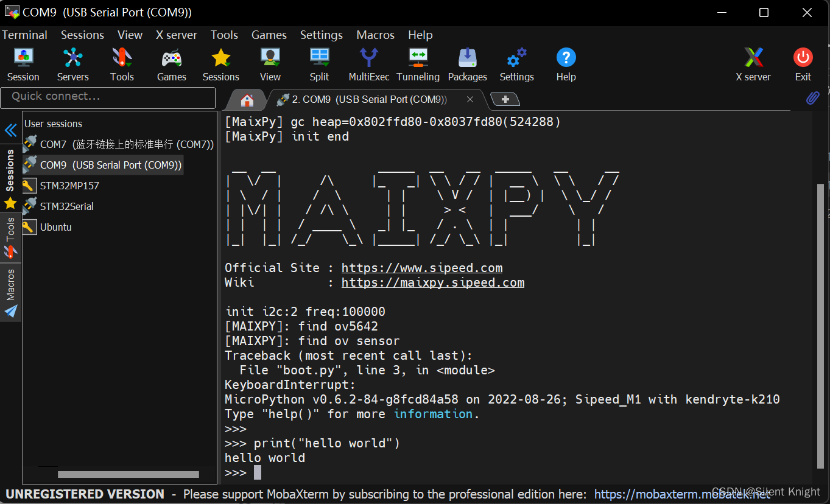830x504 pixels.
Task: Open the Tunneling toolbar icon
Action: click(x=418, y=65)
